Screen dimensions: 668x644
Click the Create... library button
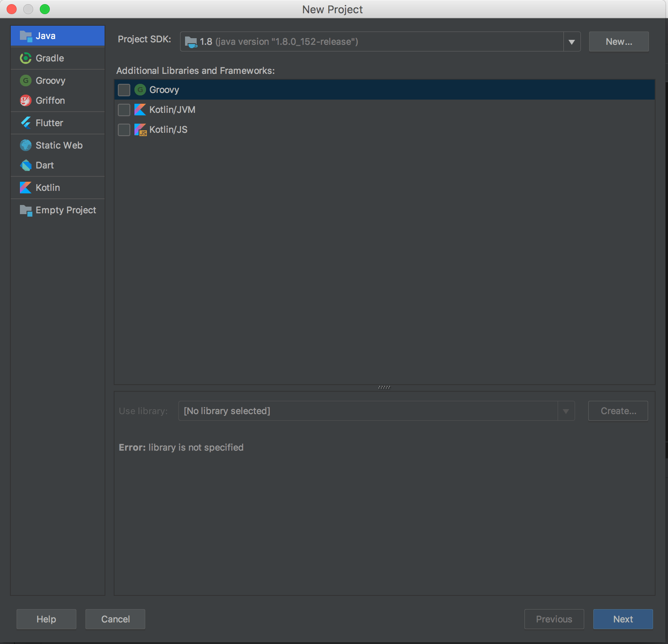(x=618, y=411)
